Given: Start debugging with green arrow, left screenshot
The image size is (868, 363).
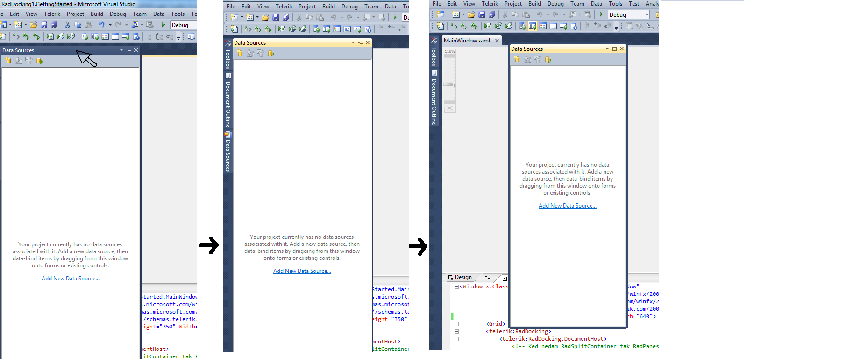Looking at the screenshot, I should tap(163, 25).
